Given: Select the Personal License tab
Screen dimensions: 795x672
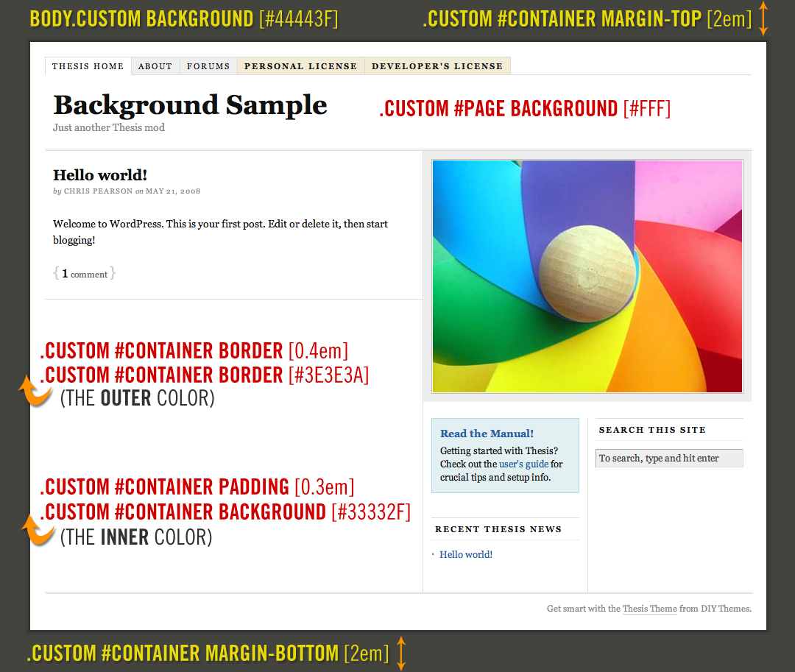Looking at the screenshot, I should point(300,66).
